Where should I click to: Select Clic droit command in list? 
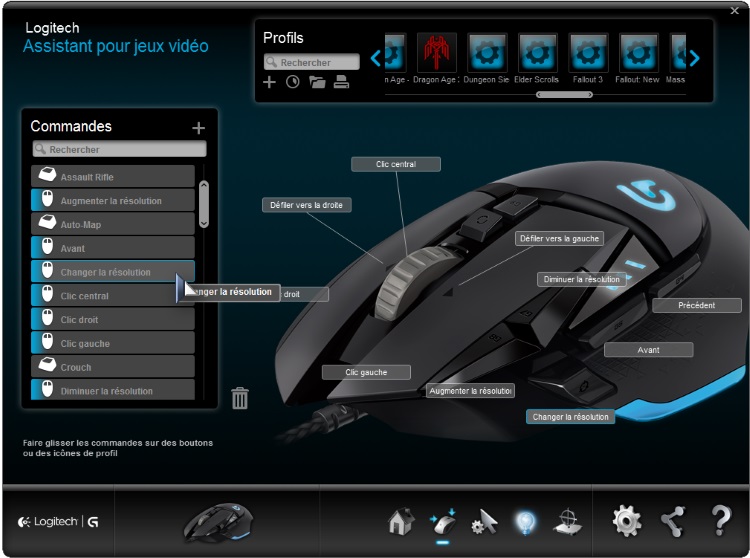tap(113, 319)
